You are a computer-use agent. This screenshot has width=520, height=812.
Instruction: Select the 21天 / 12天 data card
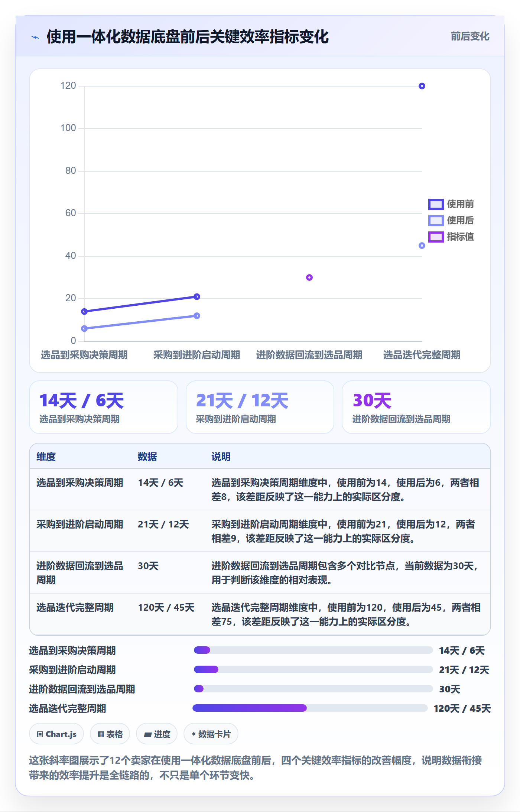pos(260,407)
